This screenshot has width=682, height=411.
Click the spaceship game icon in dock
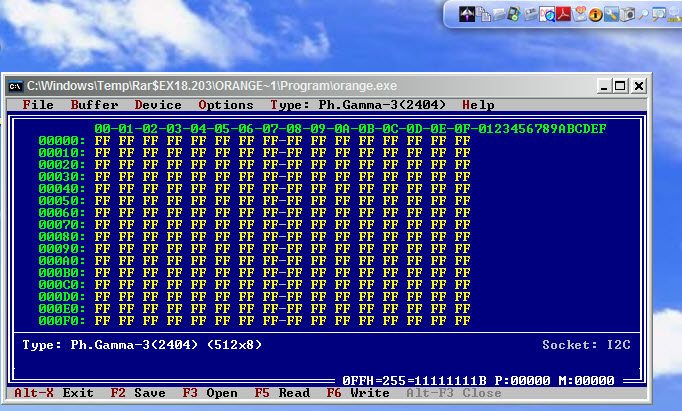click(467, 14)
